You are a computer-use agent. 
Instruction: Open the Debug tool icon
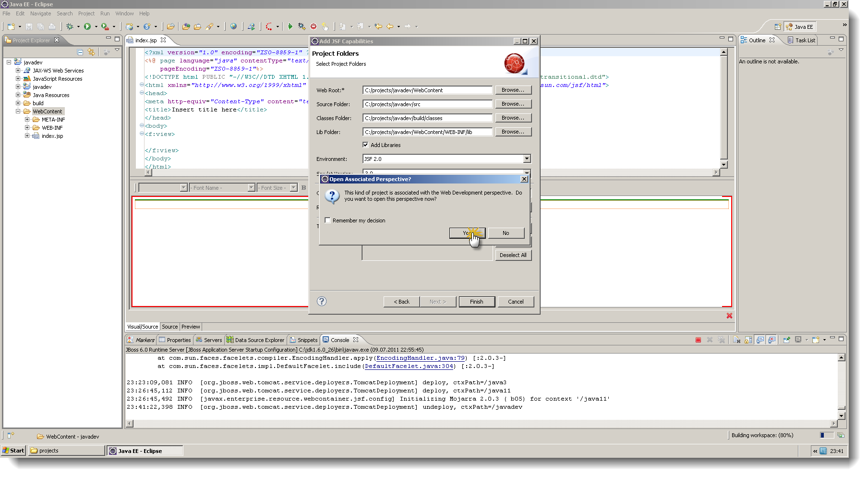click(69, 26)
